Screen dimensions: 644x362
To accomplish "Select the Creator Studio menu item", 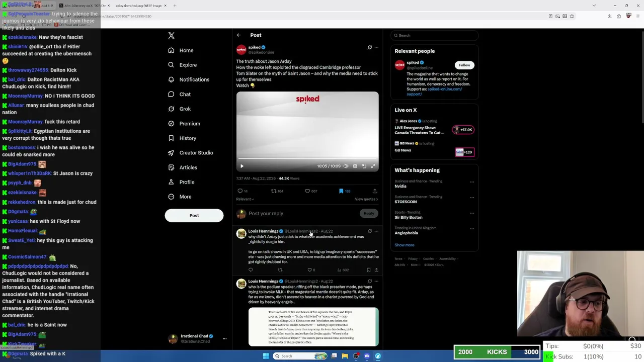I will click(196, 153).
